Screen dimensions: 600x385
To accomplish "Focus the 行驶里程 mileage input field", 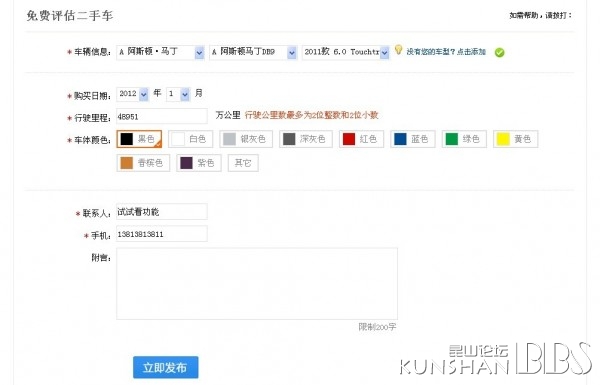I will [x=162, y=116].
